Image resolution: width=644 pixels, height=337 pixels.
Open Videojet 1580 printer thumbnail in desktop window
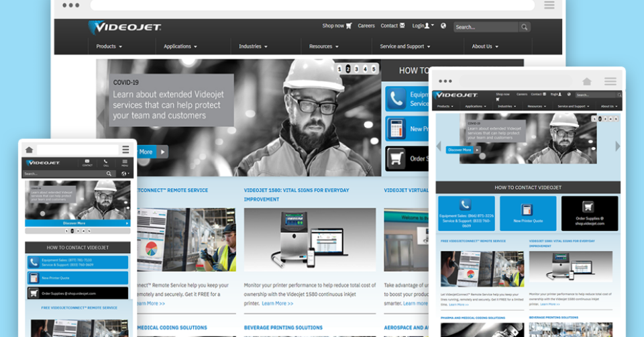(310, 240)
